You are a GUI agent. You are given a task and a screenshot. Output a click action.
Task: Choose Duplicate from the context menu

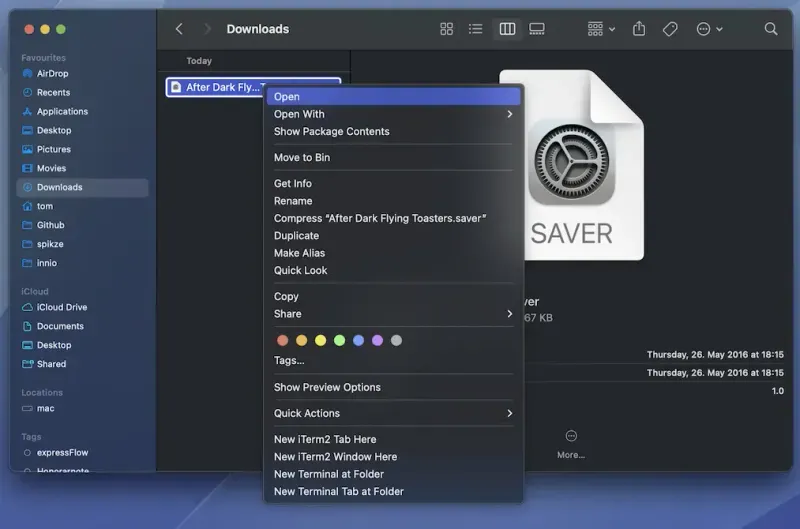393,235
